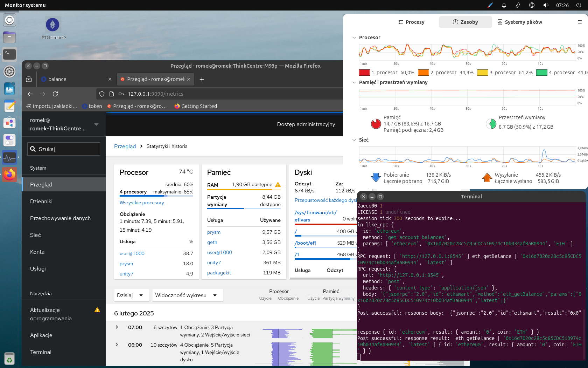Screen dimensions: 588x368
Task: Open Firefox recent browsing view icon
Action: (29, 80)
